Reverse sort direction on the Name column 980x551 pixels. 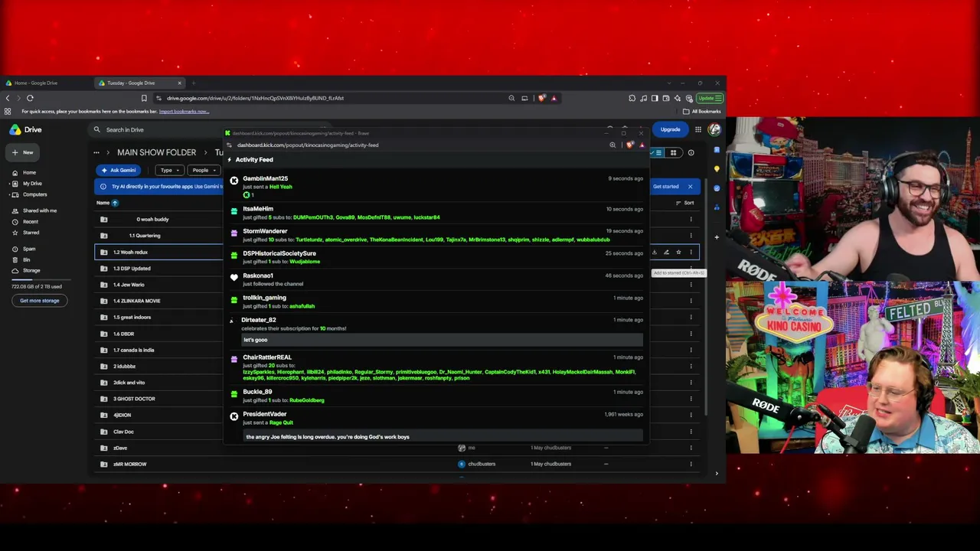pos(115,203)
